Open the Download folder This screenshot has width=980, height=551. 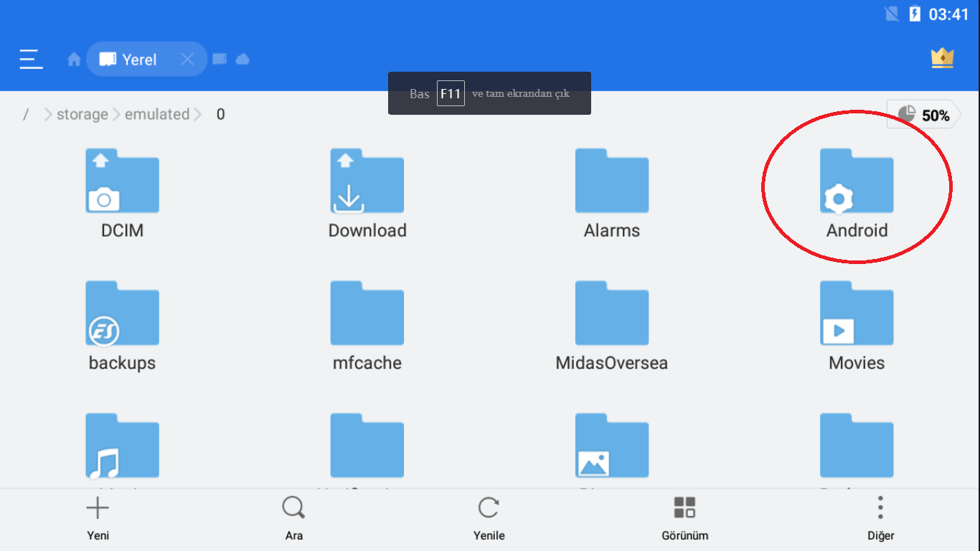pos(367,181)
